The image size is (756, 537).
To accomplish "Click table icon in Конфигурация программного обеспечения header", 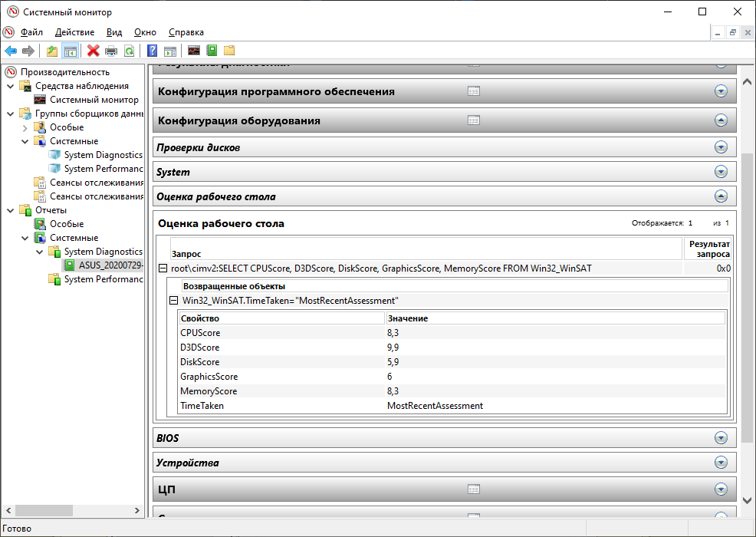I will click(474, 91).
